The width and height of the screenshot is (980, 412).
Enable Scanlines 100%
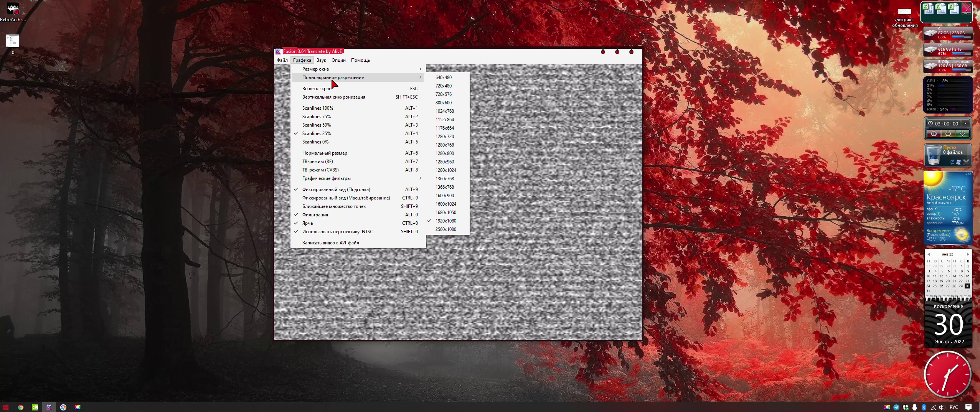[x=358, y=108]
